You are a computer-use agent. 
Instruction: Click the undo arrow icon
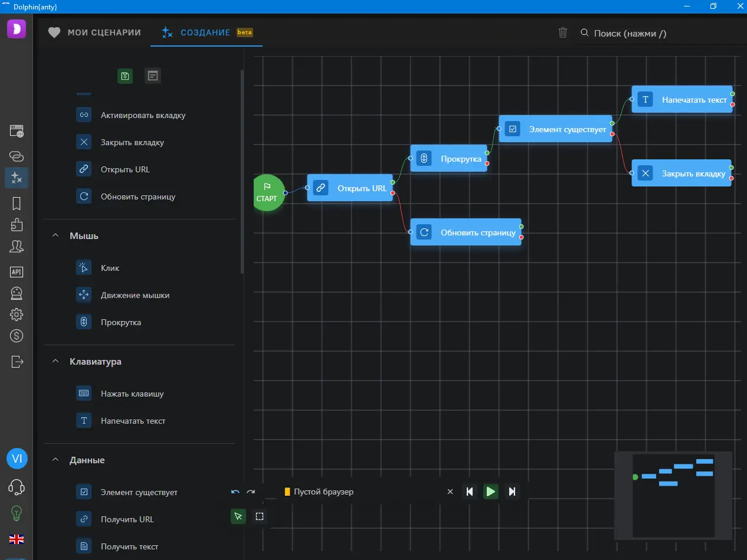235,492
